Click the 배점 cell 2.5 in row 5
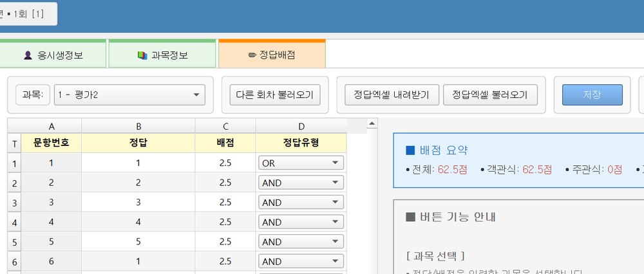Viewport: 644px width, 274px height. [x=225, y=242]
